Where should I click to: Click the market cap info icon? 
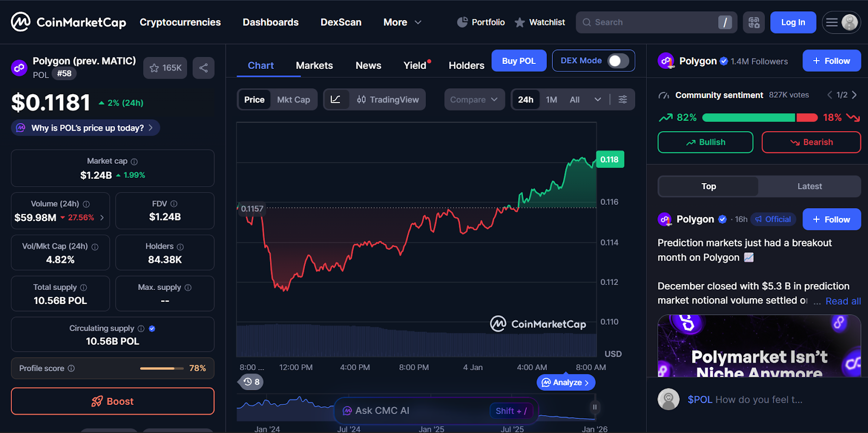[135, 161]
